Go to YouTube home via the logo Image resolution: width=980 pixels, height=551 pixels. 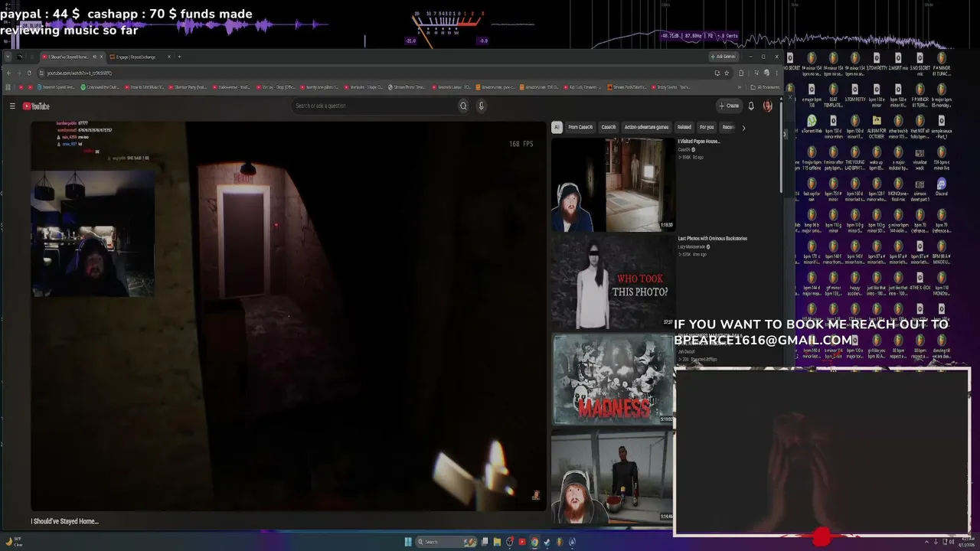36,106
